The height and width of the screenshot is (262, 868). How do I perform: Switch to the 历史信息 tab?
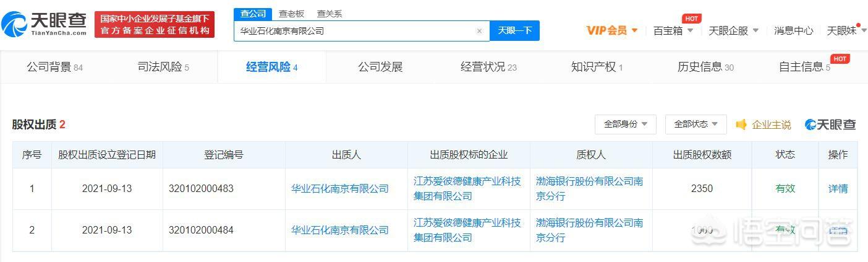coord(705,67)
